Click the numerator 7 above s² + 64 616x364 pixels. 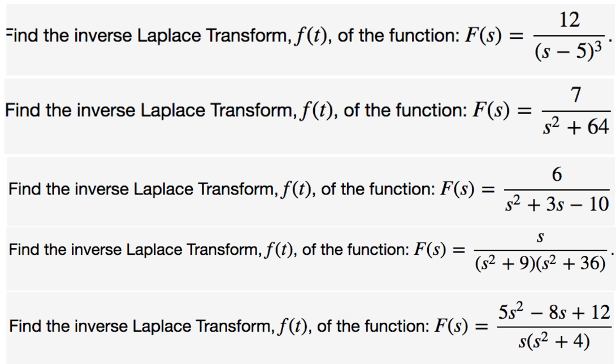click(575, 94)
